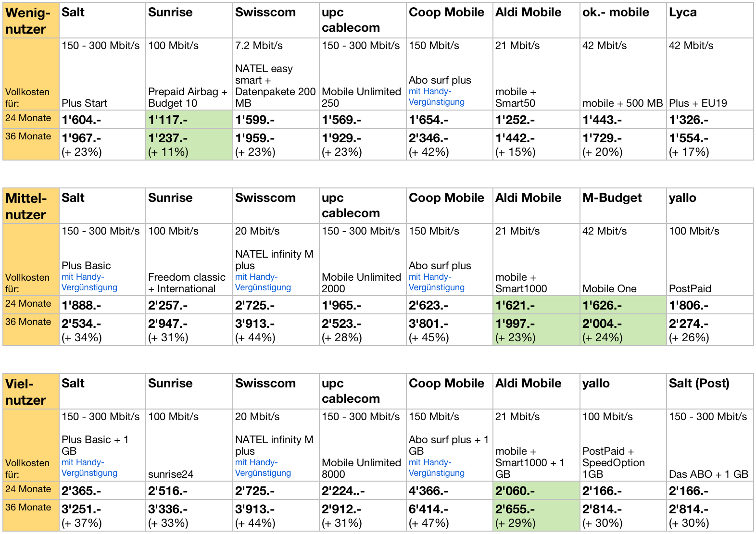Click Handy-Vergünstigung link under Vielnutzer Coop Mobile

click(x=436, y=468)
